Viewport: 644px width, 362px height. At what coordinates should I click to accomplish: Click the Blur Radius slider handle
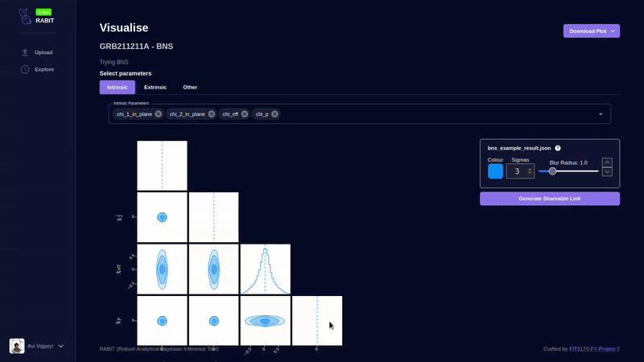[x=552, y=171]
